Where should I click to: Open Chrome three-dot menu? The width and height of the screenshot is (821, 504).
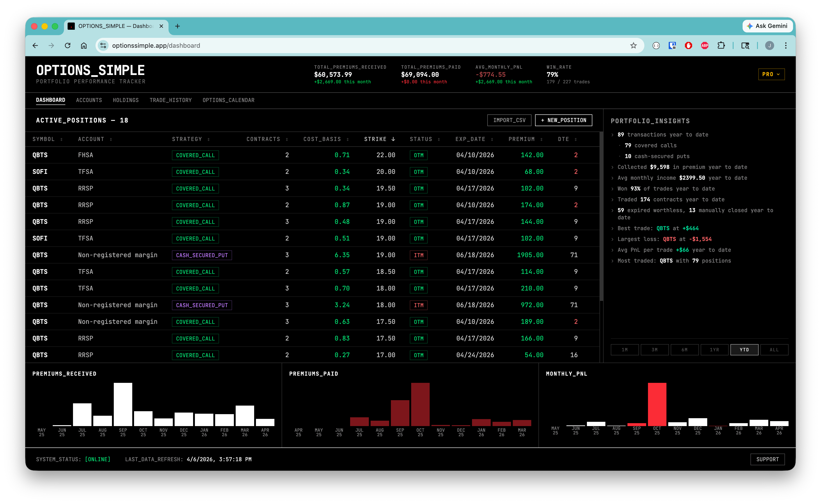point(786,46)
